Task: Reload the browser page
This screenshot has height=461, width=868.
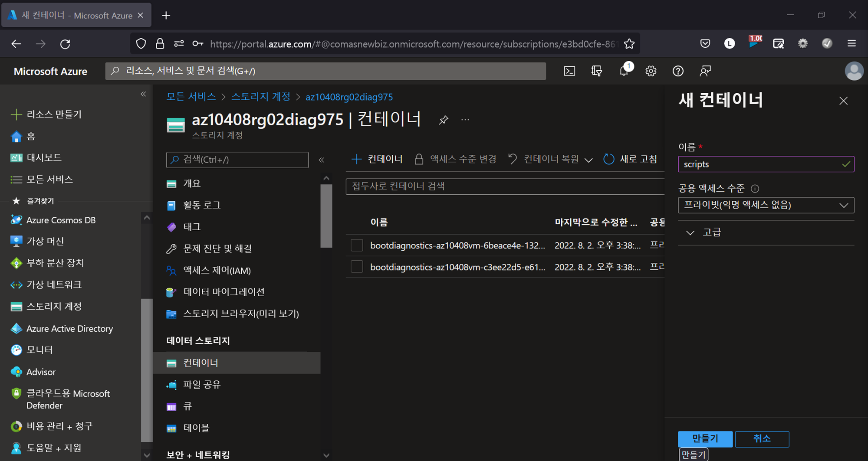Action: click(x=65, y=44)
